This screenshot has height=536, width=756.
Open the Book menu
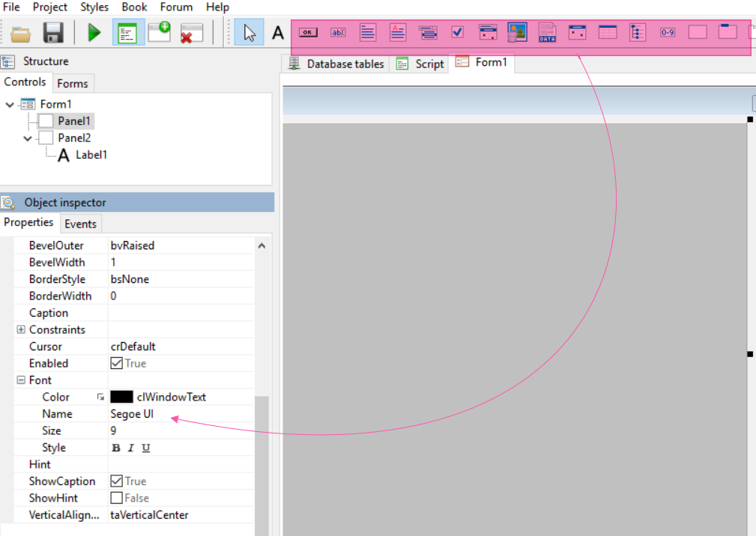click(x=134, y=7)
